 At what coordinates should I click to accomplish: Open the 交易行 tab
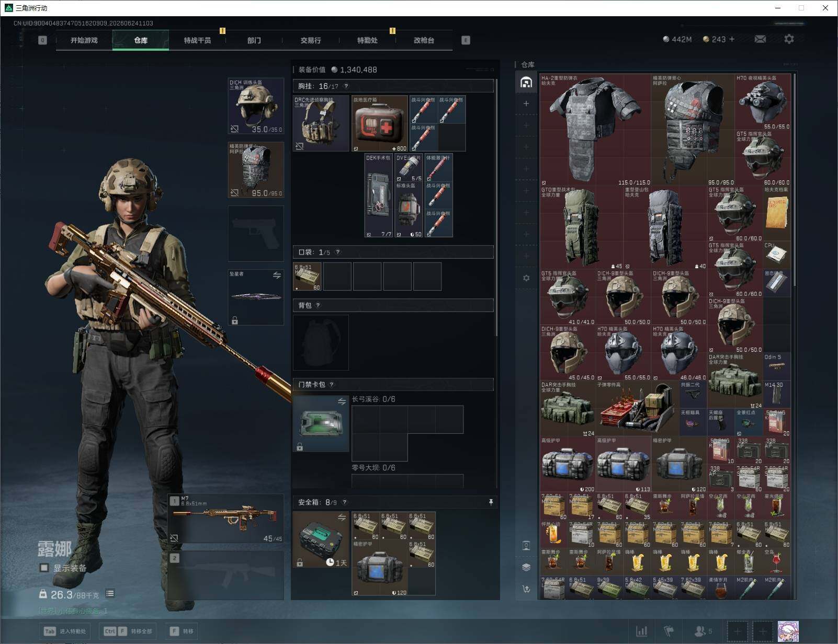click(x=311, y=40)
